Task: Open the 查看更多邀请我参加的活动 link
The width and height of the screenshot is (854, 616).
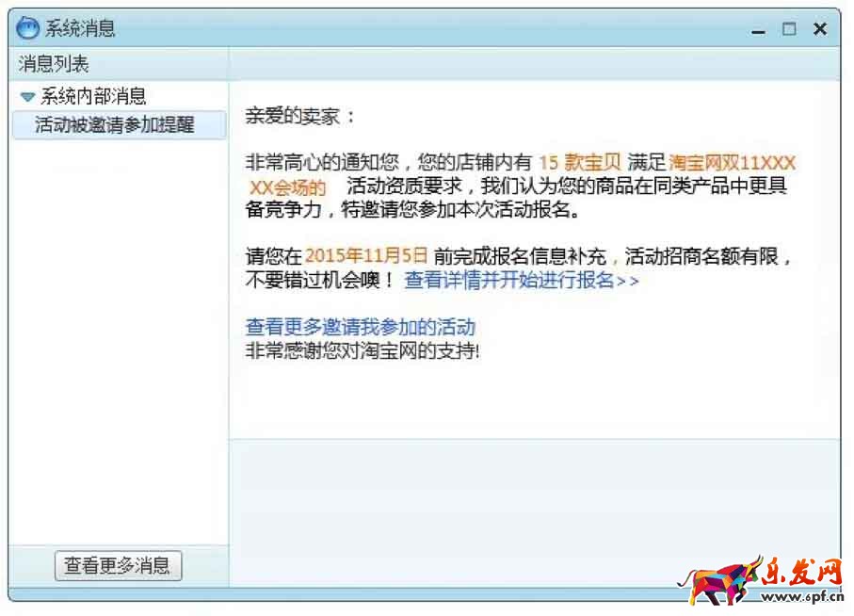Action: click(360, 327)
